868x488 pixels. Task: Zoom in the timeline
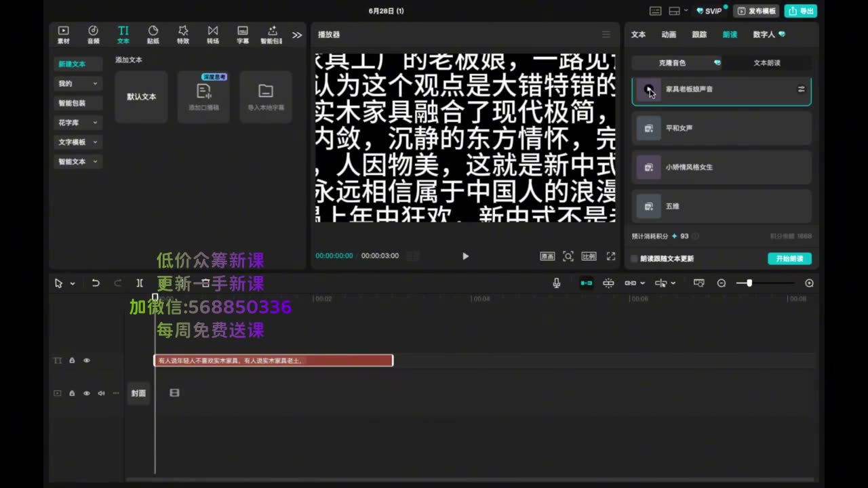click(809, 283)
